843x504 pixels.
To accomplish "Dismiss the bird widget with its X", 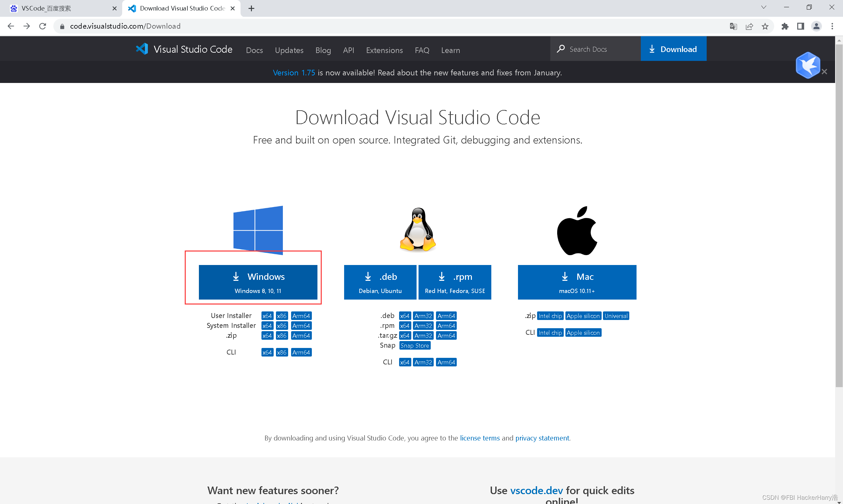I will click(824, 72).
